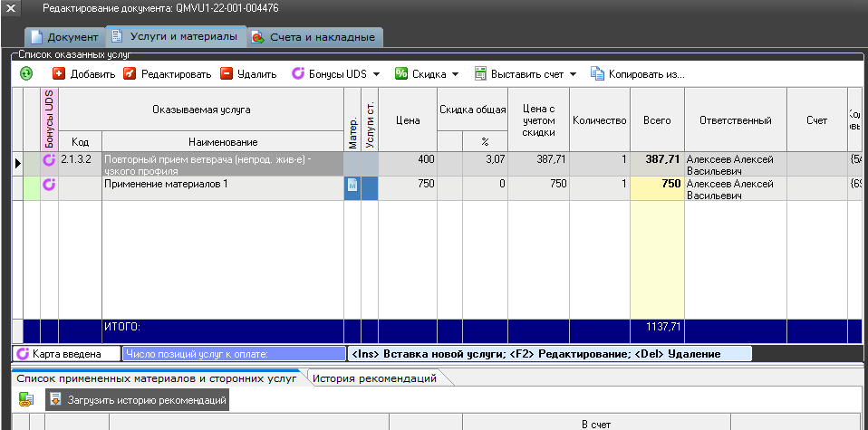The image size is (868, 430).
Task: Click the UDS bonus icon in the first service row
Action: click(50, 161)
